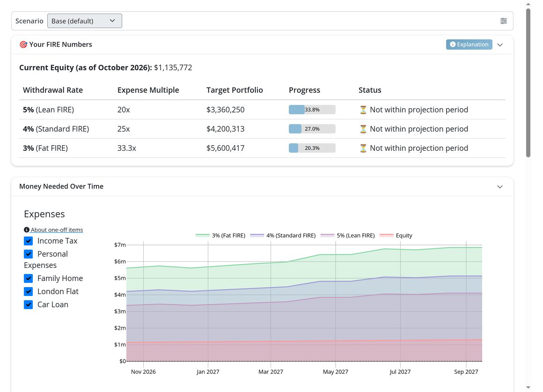Toggle the Car Loan checkbox
The height and width of the screenshot is (392, 543).
click(29, 305)
